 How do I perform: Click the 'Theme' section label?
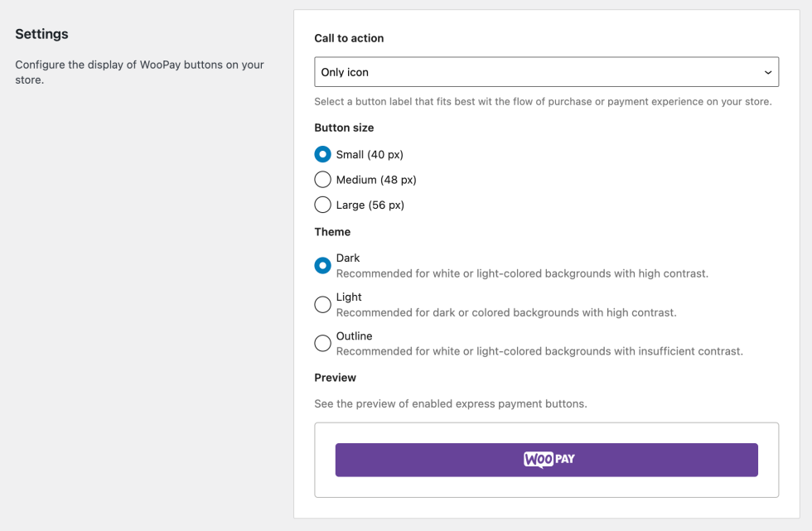coord(332,232)
